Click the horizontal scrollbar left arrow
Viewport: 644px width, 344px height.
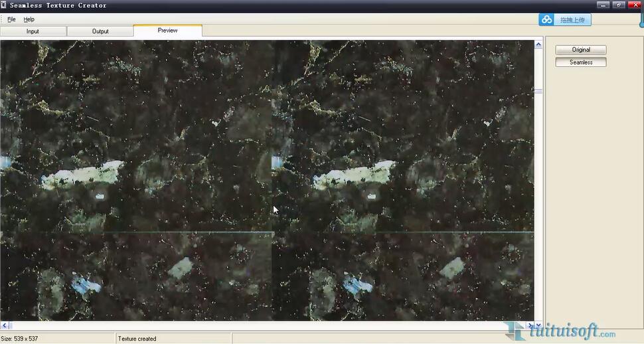(4, 325)
